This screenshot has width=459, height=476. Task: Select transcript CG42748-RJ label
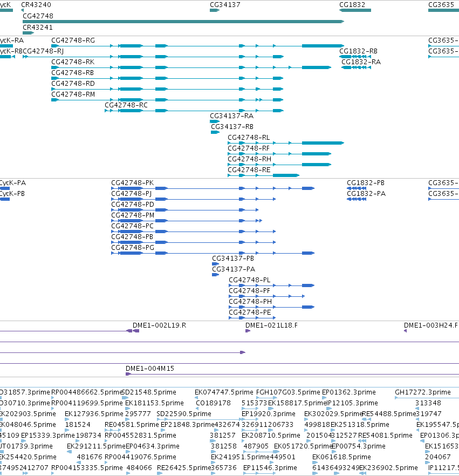tap(43, 51)
